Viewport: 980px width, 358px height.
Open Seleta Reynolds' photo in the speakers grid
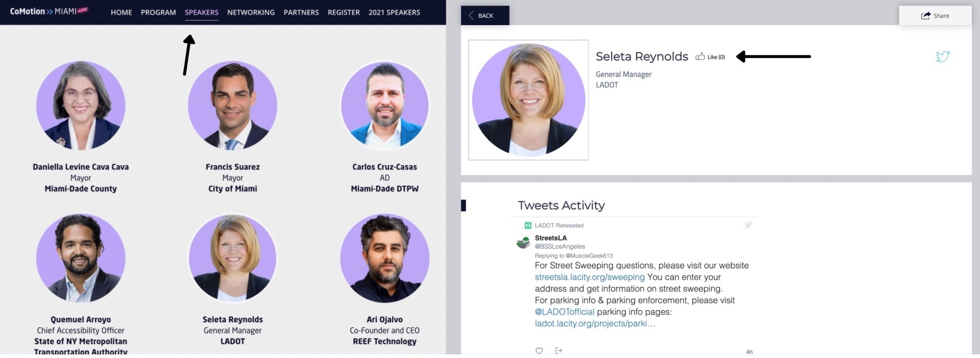coord(232,258)
